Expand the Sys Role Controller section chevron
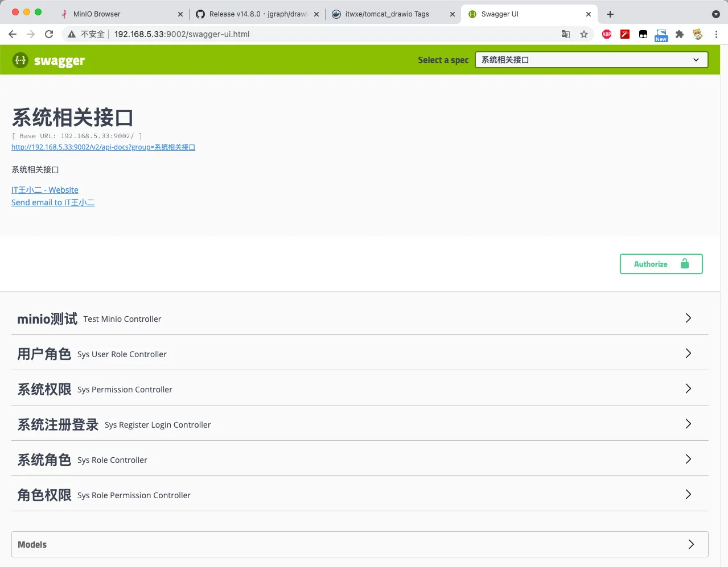Image resolution: width=728 pixels, height=567 pixels. [688, 459]
